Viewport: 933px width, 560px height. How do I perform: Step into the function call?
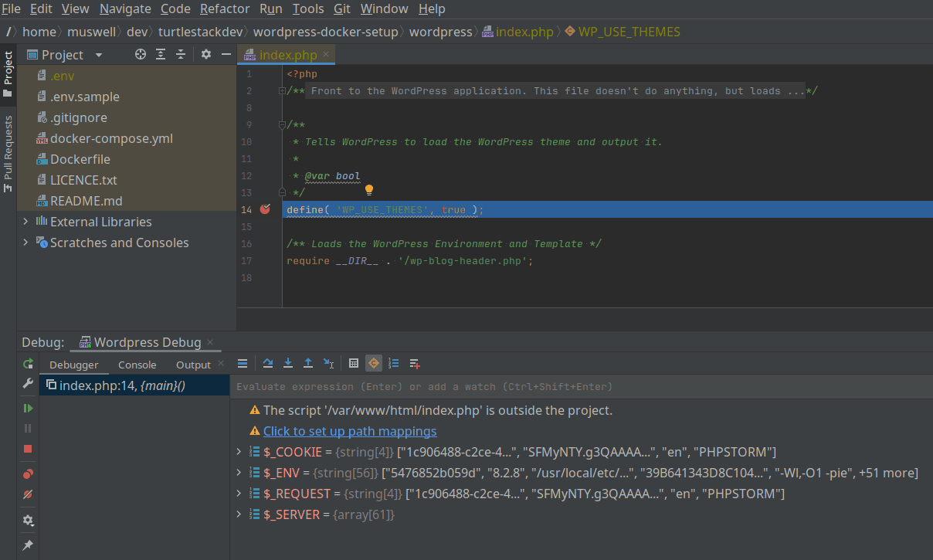288,363
